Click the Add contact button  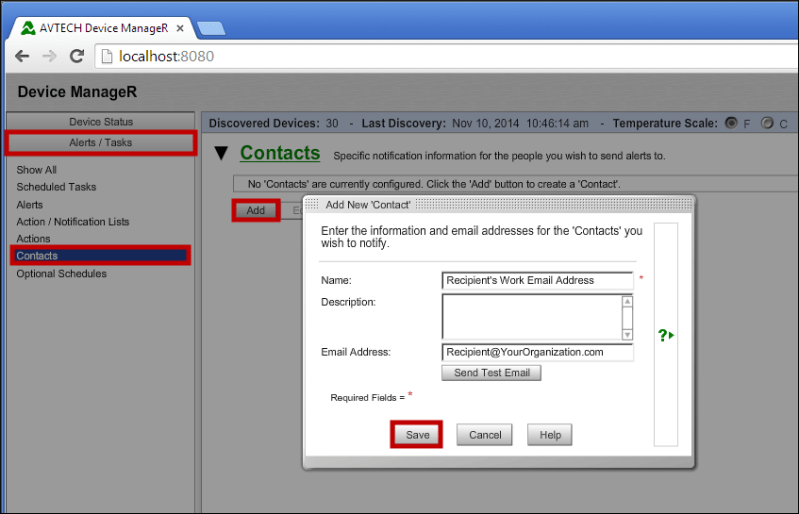[x=256, y=210]
